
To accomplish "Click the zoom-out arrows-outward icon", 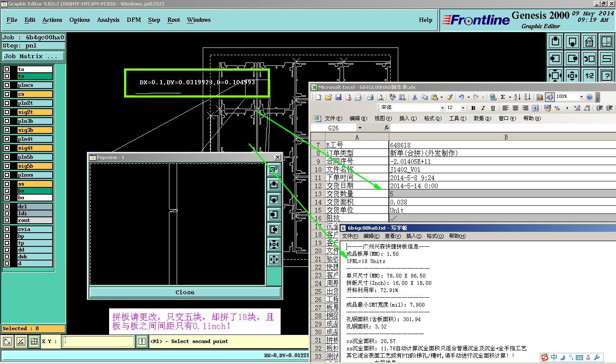I will pos(572,76).
